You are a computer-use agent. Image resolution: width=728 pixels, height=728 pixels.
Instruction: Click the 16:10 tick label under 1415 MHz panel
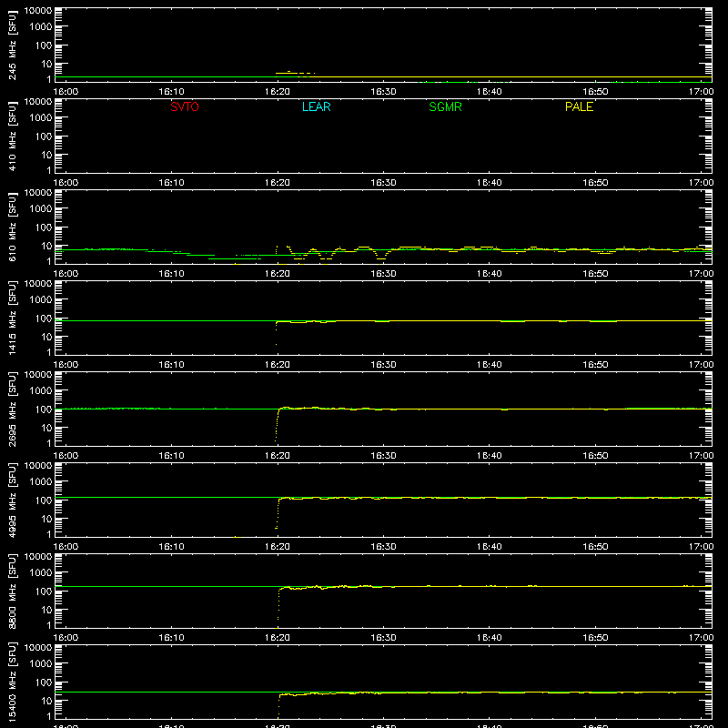point(171,365)
